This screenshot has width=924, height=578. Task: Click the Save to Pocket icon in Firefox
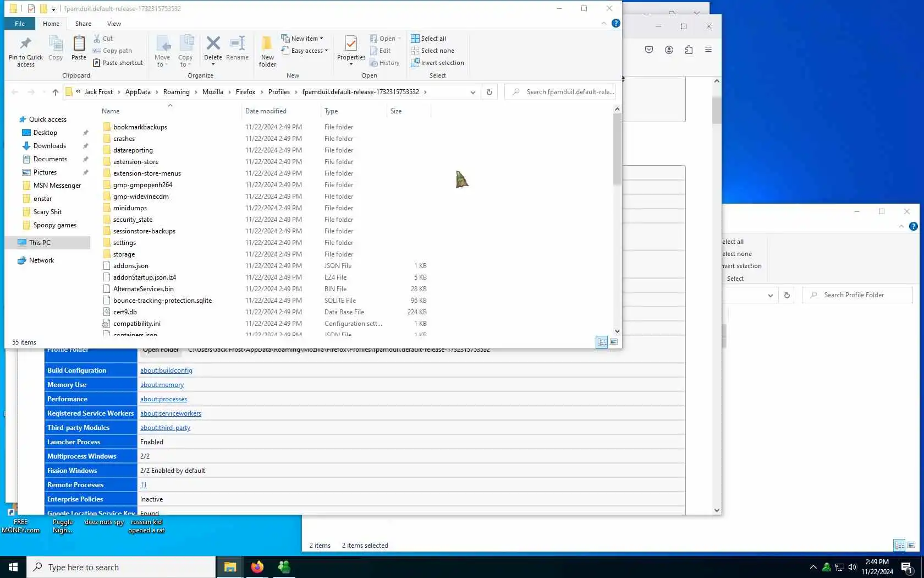click(x=649, y=50)
